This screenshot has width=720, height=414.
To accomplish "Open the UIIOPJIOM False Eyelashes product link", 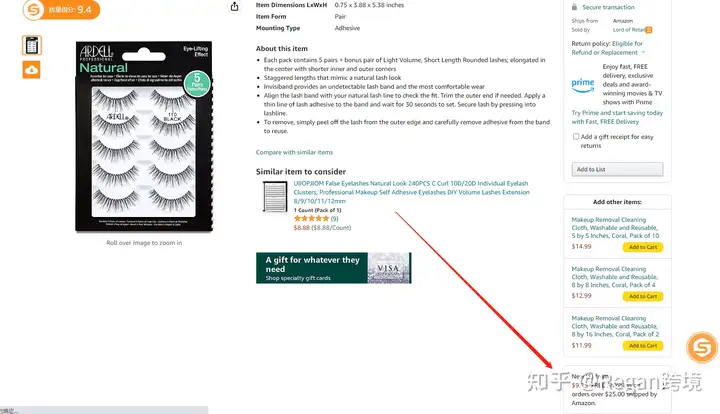I will coord(411,192).
